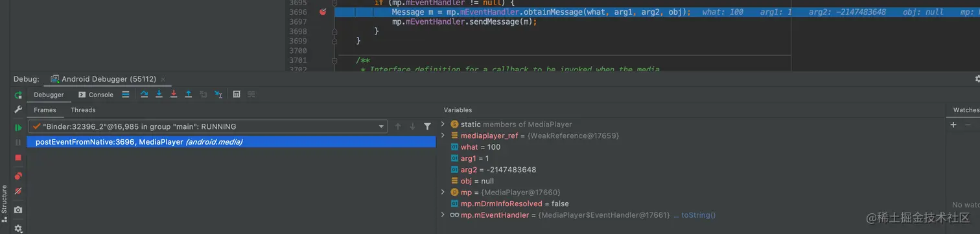Click the sendMessage(m) code line
This screenshot has width=980, height=234.
coord(465,22)
